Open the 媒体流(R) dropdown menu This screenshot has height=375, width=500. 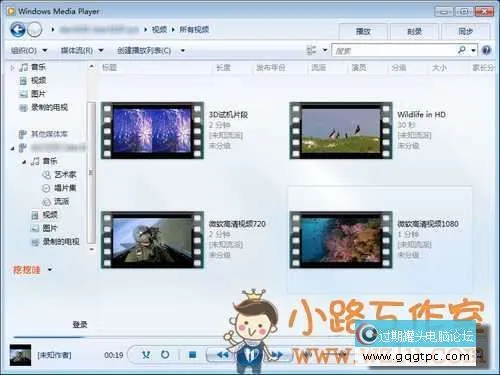click(82, 51)
